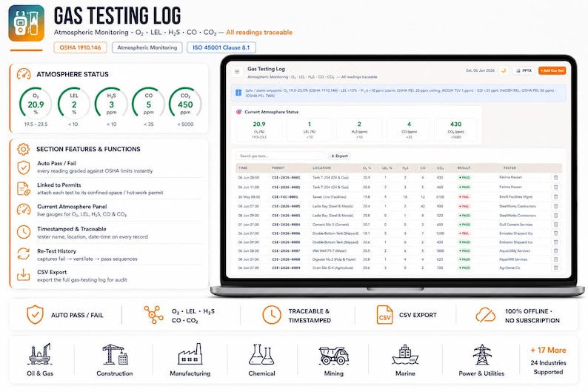Image resolution: width=588 pixels, height=392 pixels.
Task: Remove the Wet Well PS-7 (Water) record
Action: click(x=555, y=250)
